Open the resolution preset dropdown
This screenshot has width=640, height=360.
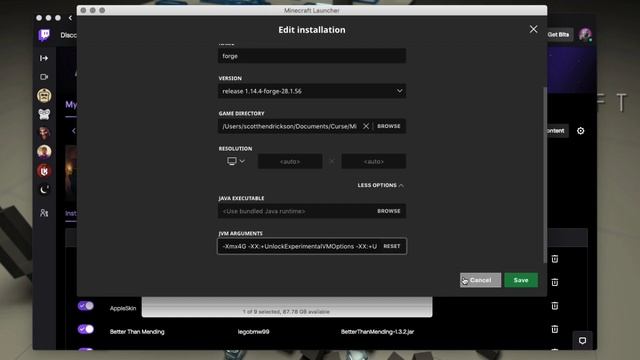[236, 161]
